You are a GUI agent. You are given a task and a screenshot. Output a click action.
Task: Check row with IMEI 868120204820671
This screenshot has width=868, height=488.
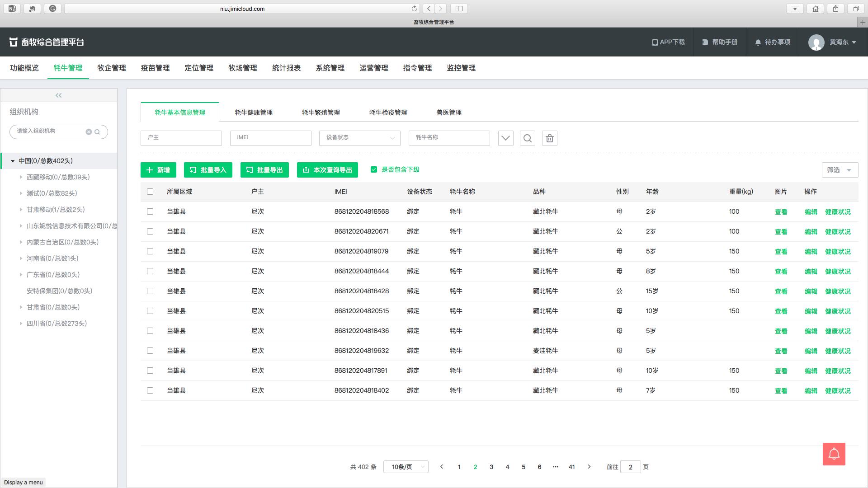150,231
